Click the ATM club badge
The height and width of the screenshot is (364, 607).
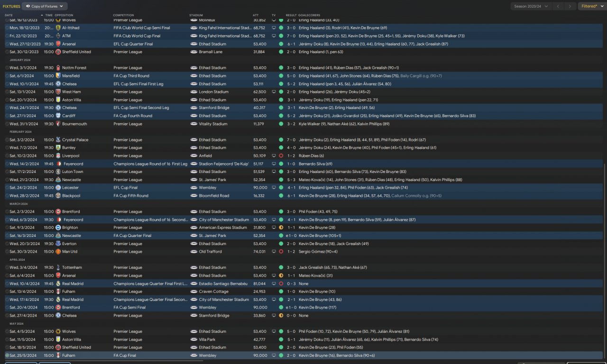(58, 36)
